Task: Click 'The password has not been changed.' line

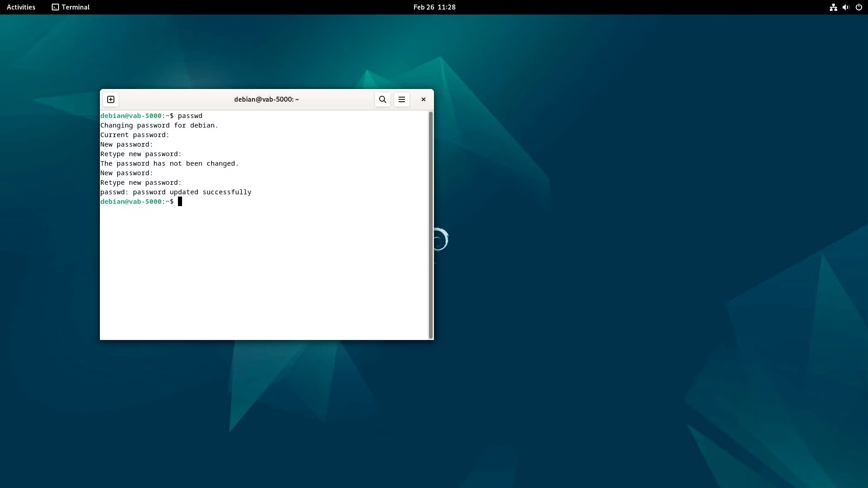Action: point(169,163)
